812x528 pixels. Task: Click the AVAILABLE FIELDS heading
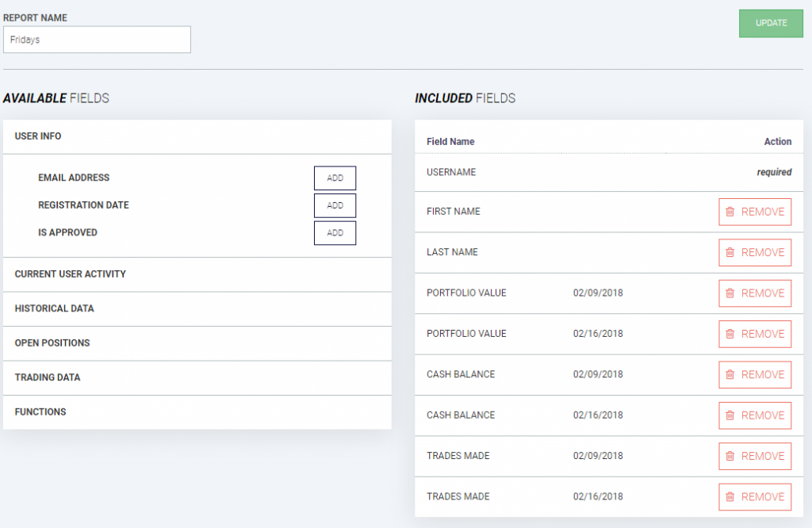coord(56,98)
